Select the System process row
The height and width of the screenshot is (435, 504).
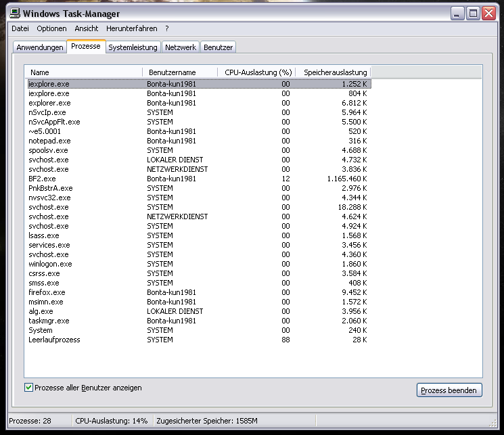(x=200, y=331)
